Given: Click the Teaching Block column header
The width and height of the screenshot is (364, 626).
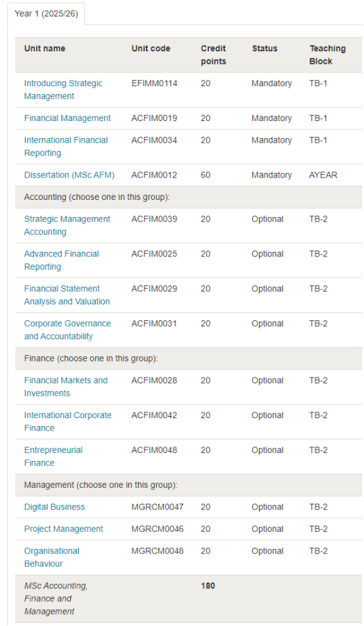Looking at the screenshot, I should (x=327, y=55).
